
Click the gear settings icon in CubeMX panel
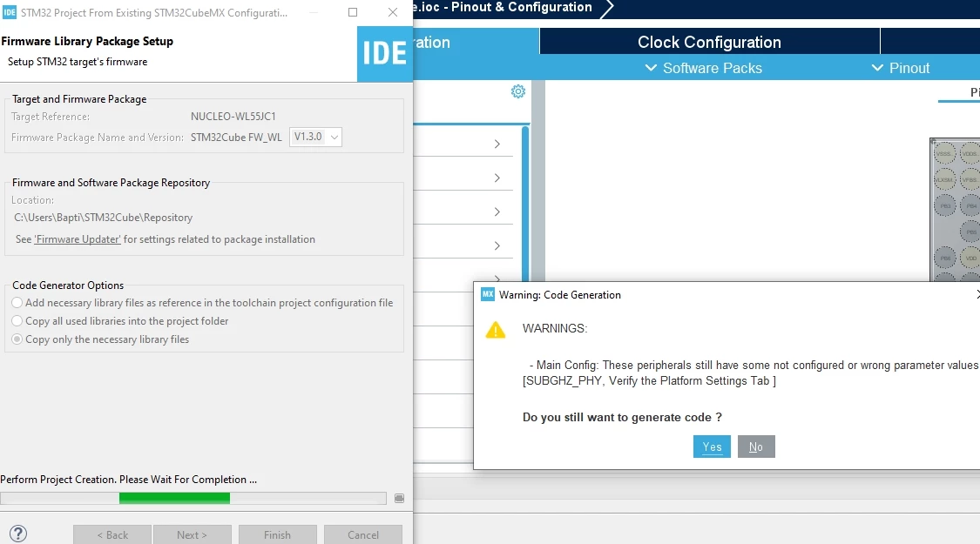tap(518, 91)
